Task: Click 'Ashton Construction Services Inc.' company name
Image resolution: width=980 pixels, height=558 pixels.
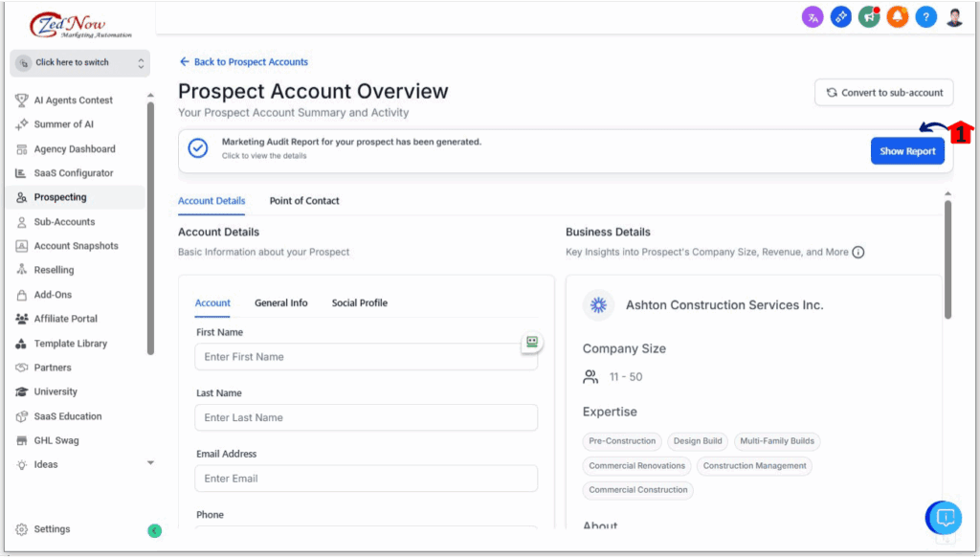Action: pyautogui.click(x=724, y=305)
